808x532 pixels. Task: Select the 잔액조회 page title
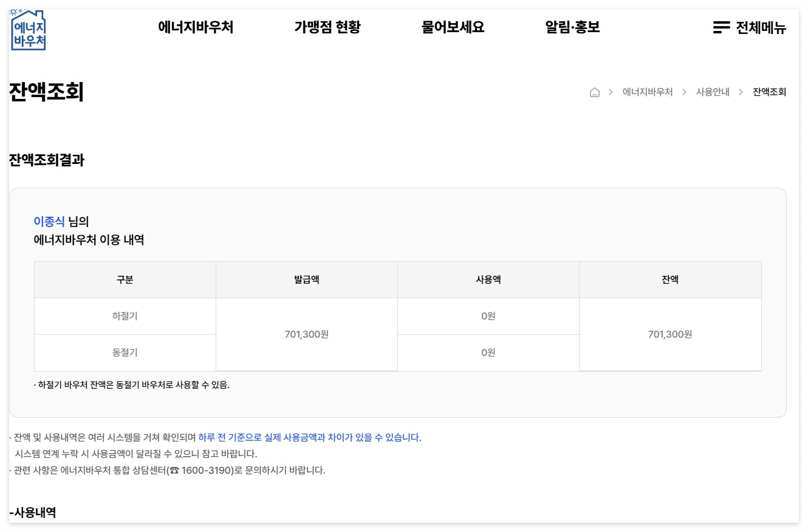(46, 92)
